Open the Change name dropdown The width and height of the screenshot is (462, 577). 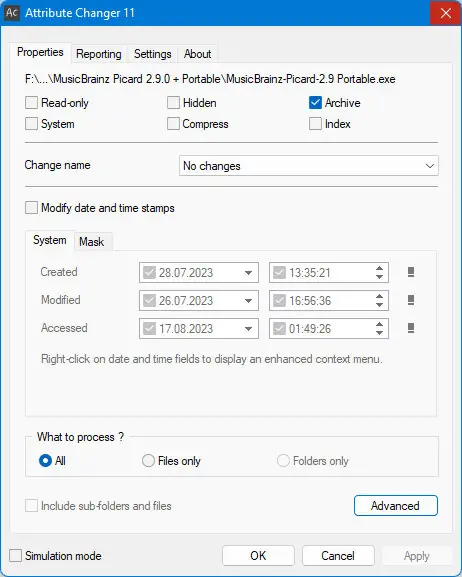[x=308, y=166]
